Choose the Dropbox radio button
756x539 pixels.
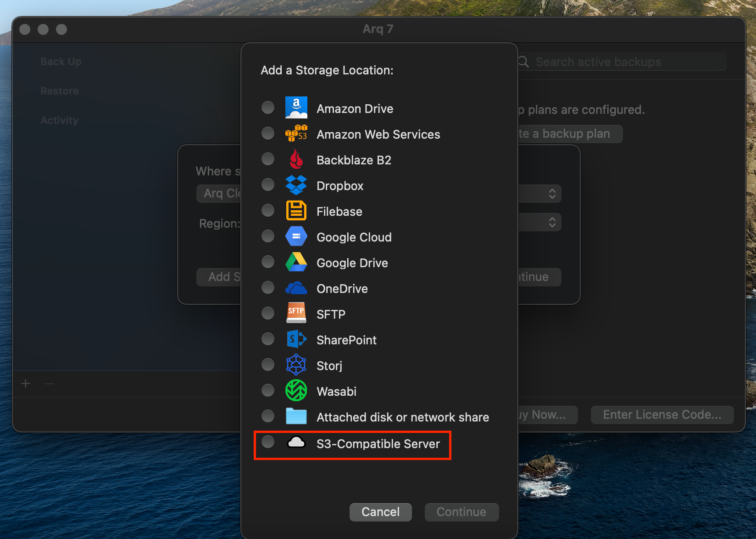click(x=268, y=185)
